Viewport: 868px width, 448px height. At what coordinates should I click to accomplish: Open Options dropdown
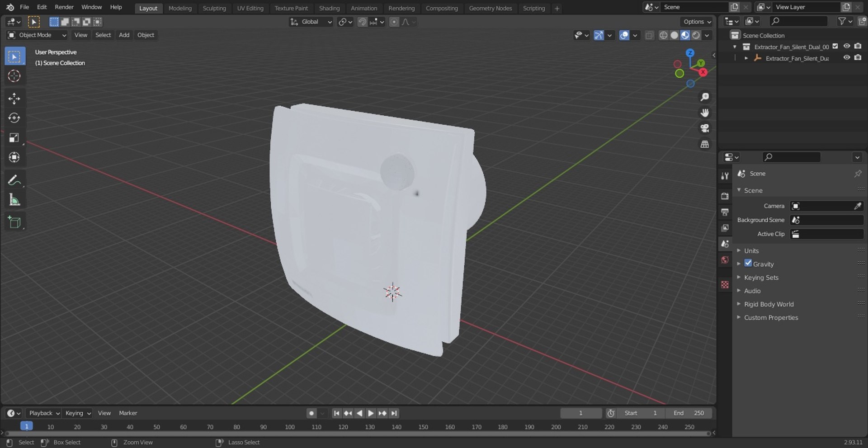tap(697, 22)
